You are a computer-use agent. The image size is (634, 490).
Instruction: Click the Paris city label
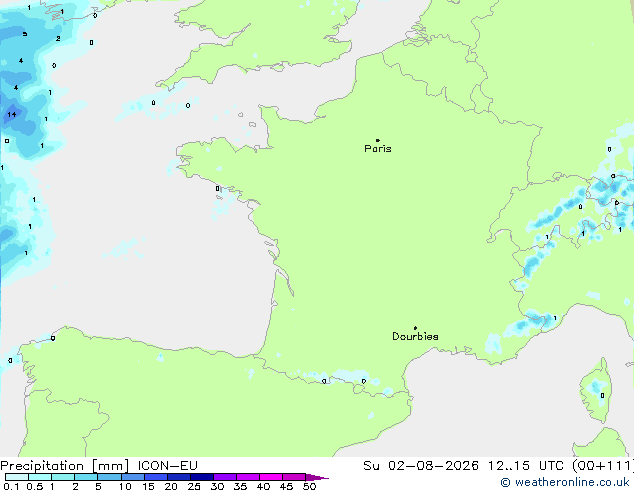click(x=378, y=149)
